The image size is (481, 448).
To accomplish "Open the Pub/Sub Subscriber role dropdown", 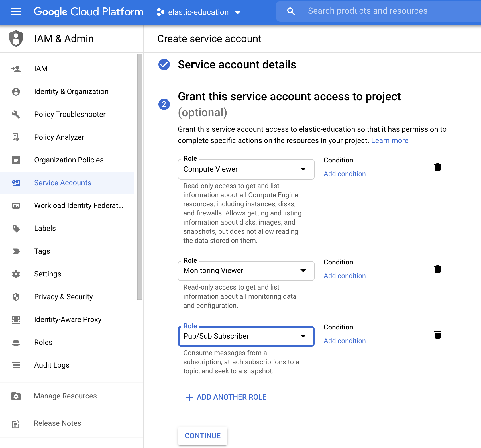I will (303, 336).
